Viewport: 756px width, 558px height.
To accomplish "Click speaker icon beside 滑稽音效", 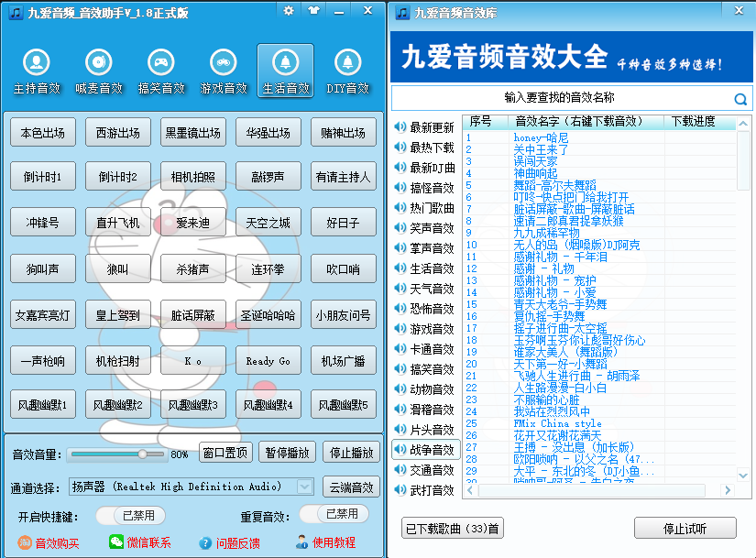I will (x=400, y=409).
